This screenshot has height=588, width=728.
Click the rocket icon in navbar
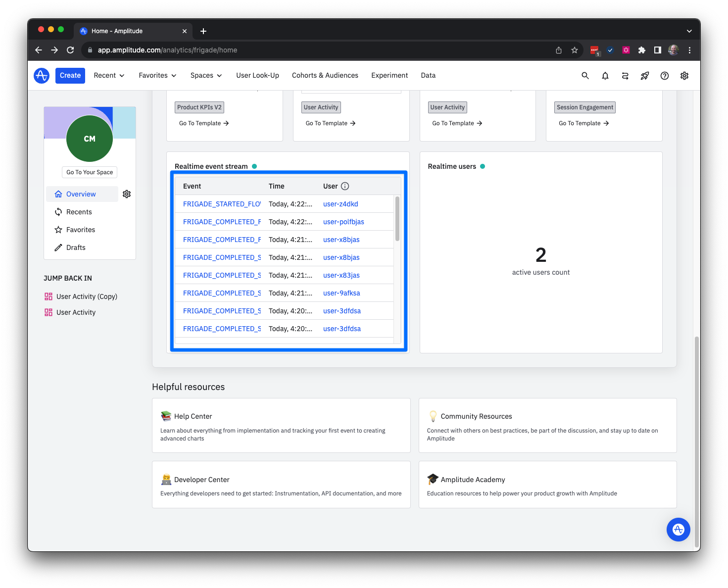[x=645, y=76]
